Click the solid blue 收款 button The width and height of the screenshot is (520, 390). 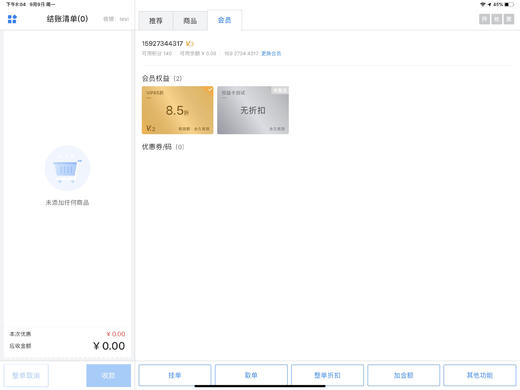[x=108, y=375]
